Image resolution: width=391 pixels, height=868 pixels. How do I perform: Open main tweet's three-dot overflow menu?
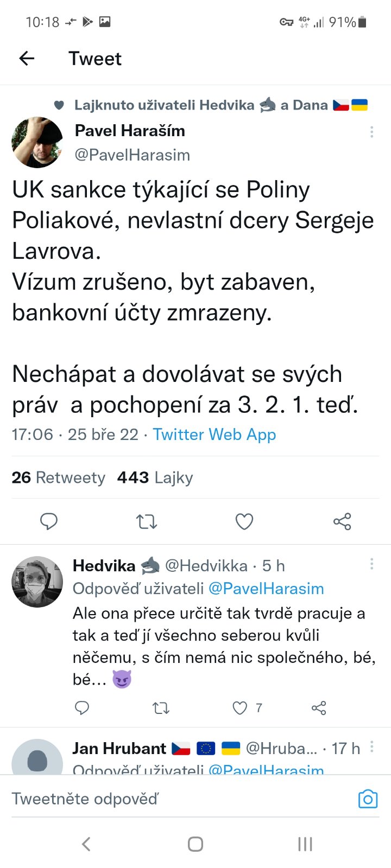pos(371,132)
